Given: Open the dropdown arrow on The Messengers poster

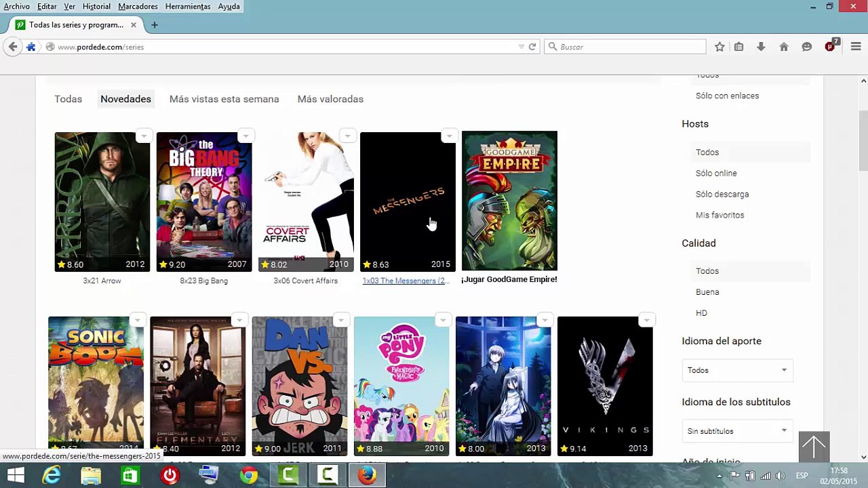Looking at the screenshot, I should pos(449,136).
